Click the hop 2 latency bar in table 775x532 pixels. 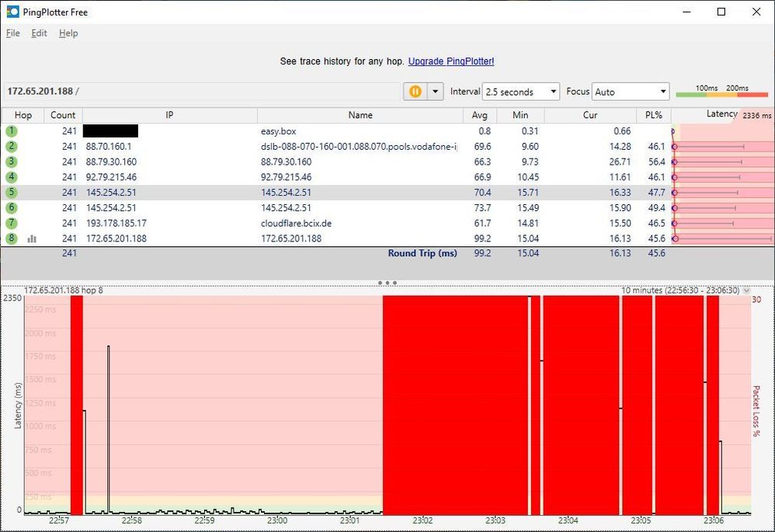point(723,146)
